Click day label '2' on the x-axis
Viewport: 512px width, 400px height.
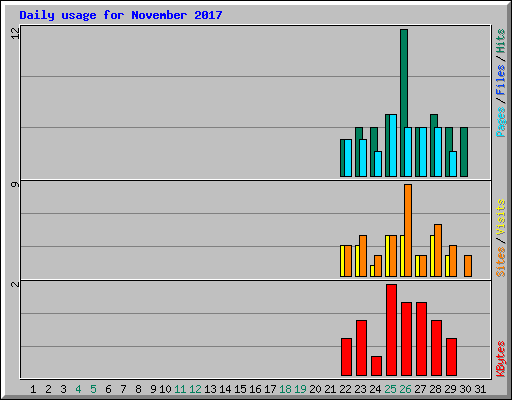(x=48, y=389)
